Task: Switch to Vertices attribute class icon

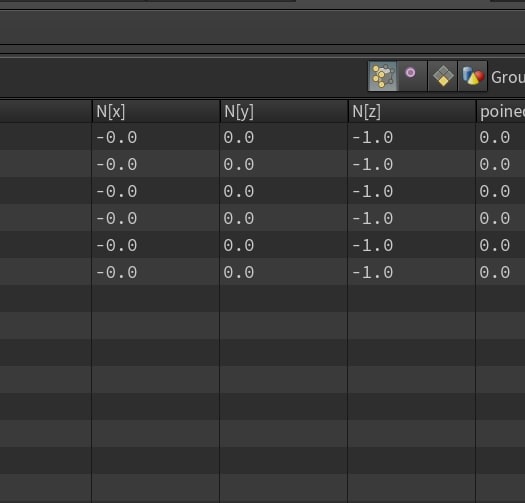Action: (412, 76)
